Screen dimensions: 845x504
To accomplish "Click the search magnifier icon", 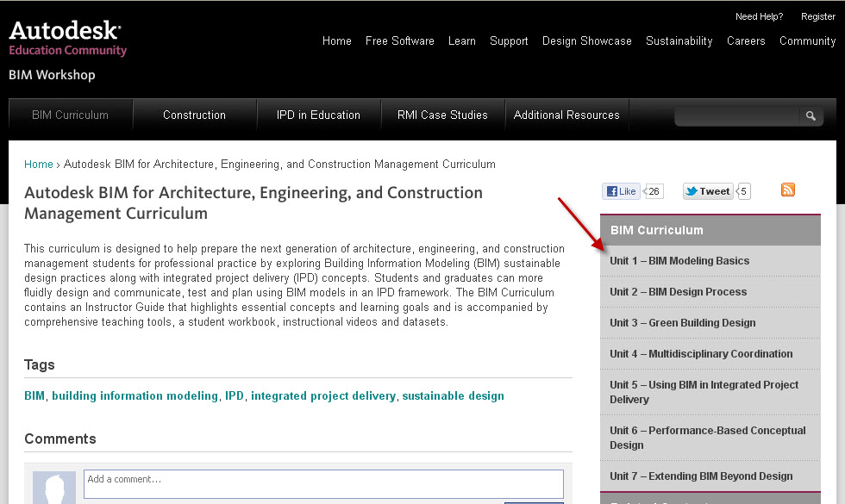I will click(811, 115).
